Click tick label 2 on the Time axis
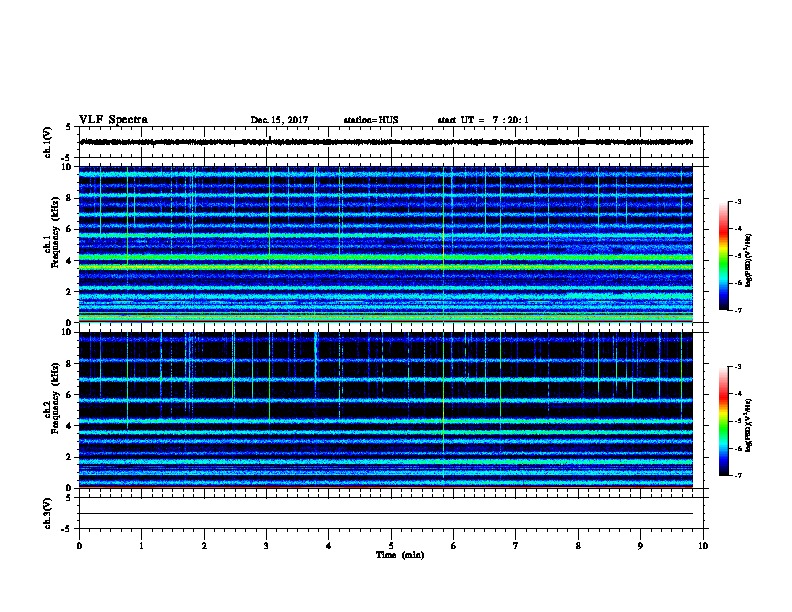 [x=204, y=546]
